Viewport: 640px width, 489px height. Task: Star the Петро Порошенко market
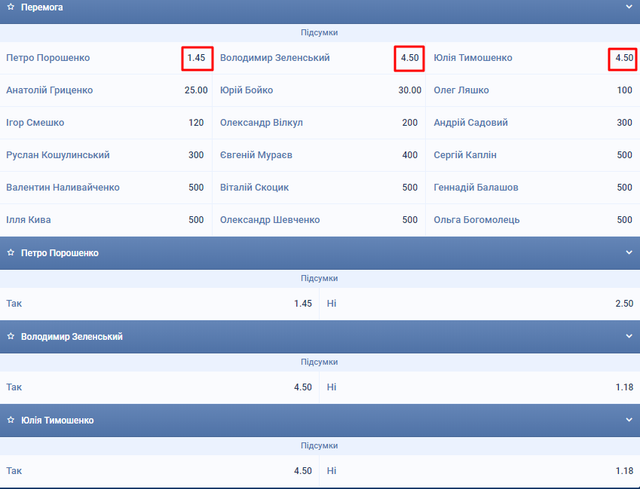[x=10, y=253]
